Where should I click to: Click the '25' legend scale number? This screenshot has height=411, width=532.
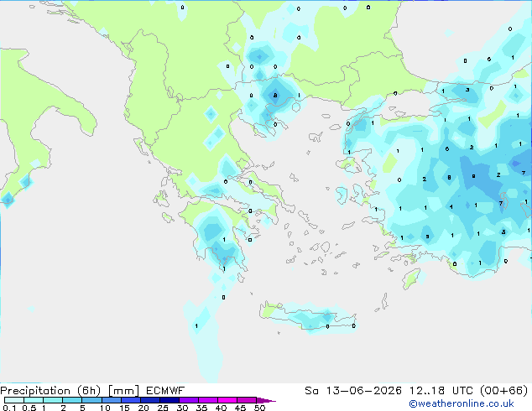coord(163,408)
